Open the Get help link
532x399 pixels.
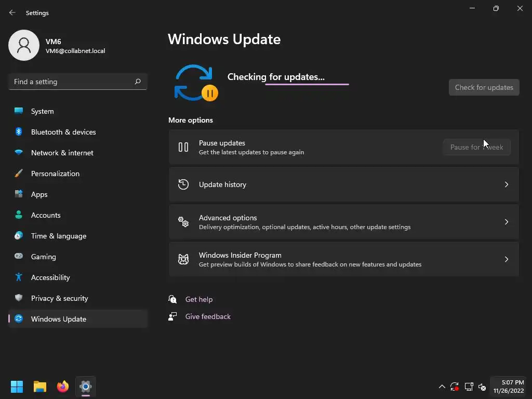(x=199, y=299)
